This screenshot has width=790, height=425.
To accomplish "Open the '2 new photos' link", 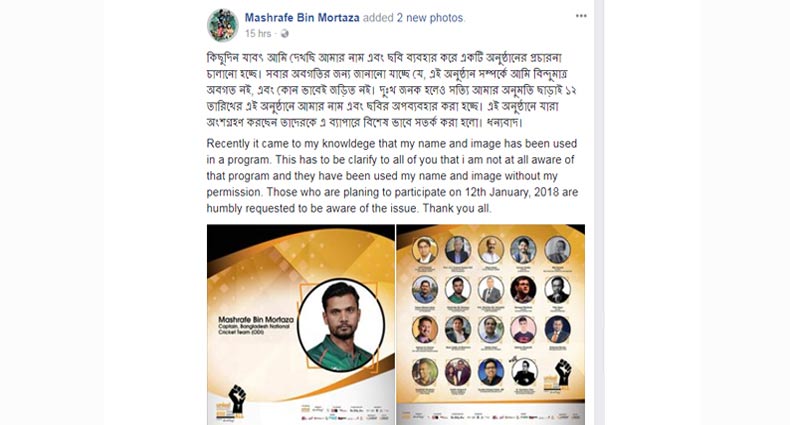I will (x=430, y=18).
